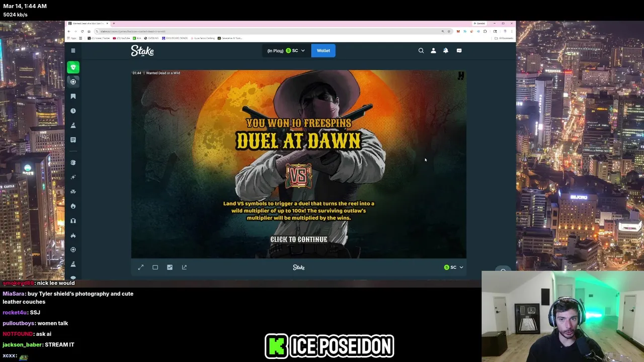The width and height of the screenshot is (644, 362).
Task: Open Recent clock sidebar icon
Action: pos(73,111)
